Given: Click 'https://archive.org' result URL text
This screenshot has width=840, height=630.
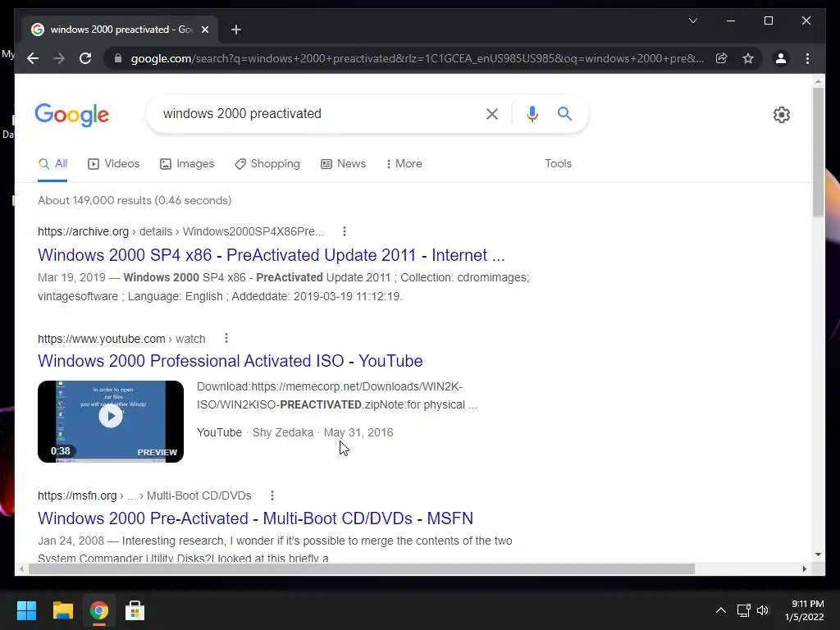Looking at the screenshot, I should 83,231.
